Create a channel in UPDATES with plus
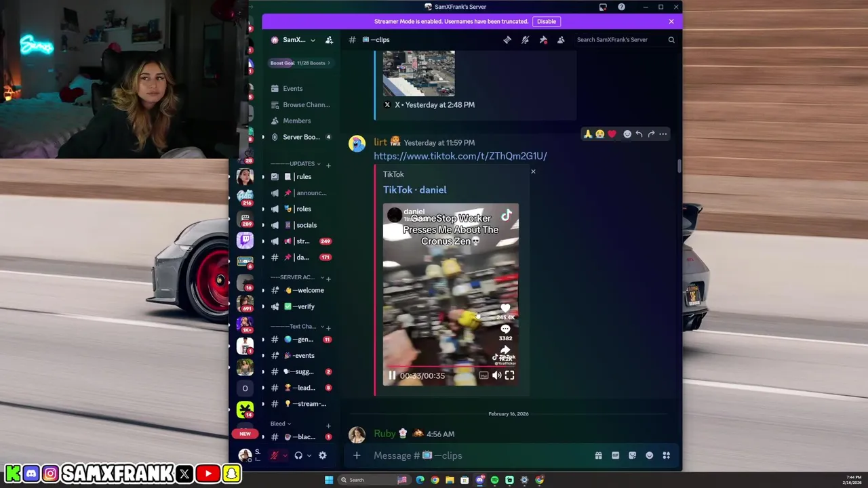 328,165
